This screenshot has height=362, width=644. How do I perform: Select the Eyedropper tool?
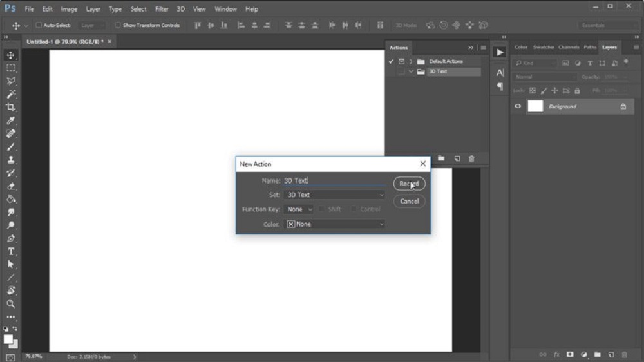[11, 120]
